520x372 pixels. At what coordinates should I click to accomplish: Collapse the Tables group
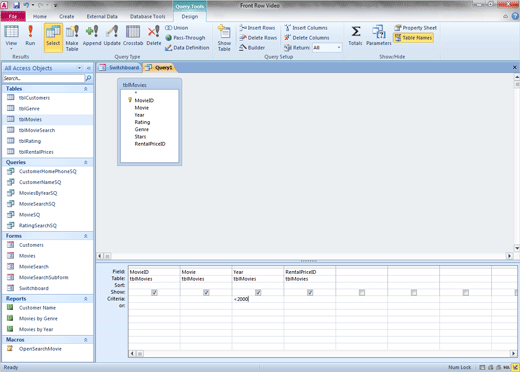(x=86, y=89)
